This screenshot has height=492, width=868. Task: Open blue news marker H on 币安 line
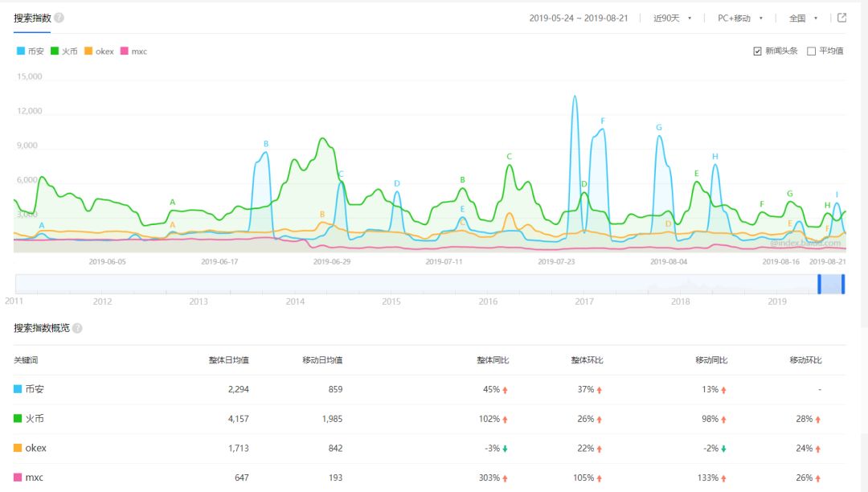click(714, 157)
